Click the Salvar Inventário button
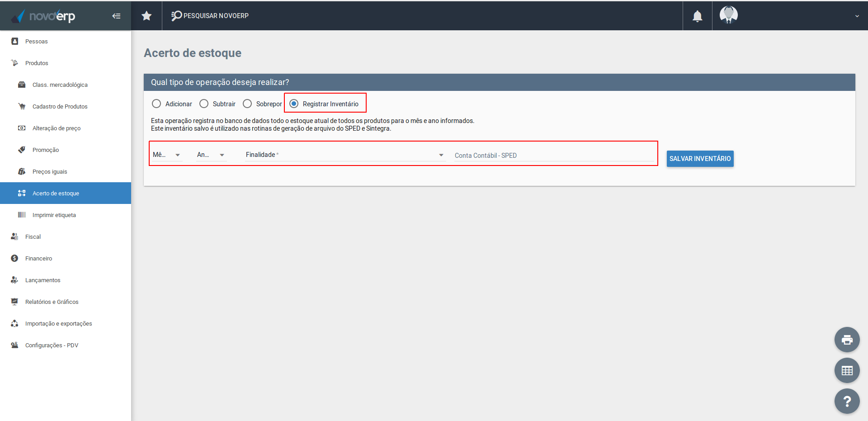Image resolution: width=868 pixels, height=421 pixels. (x=700, y=159)
